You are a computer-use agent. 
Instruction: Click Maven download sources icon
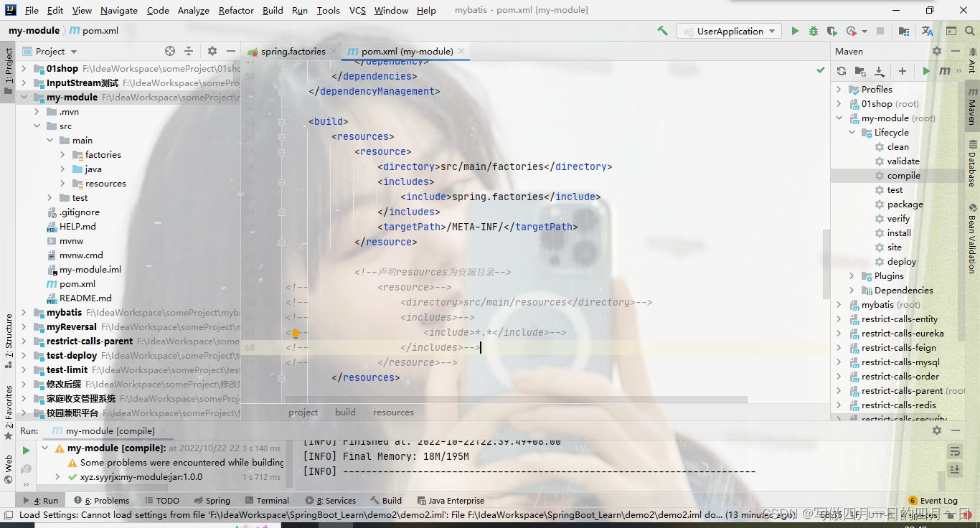[880, 71]
